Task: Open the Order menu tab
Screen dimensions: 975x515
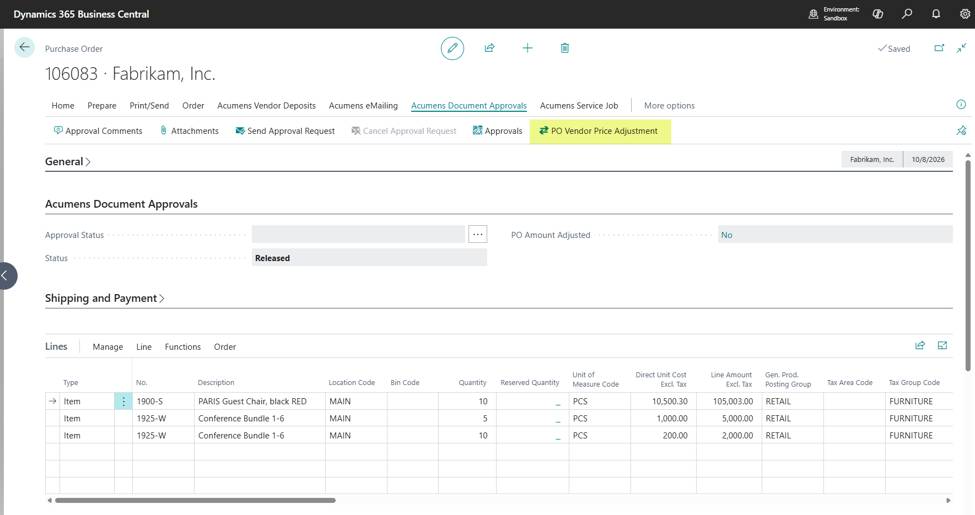Action: coord(193,106)
